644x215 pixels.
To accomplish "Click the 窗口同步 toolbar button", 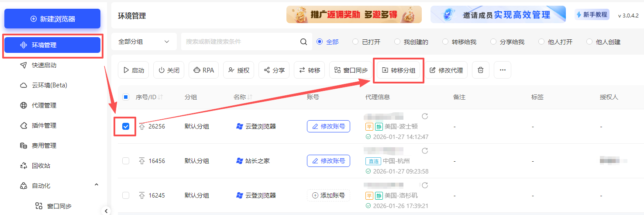I will click(351, 70).
